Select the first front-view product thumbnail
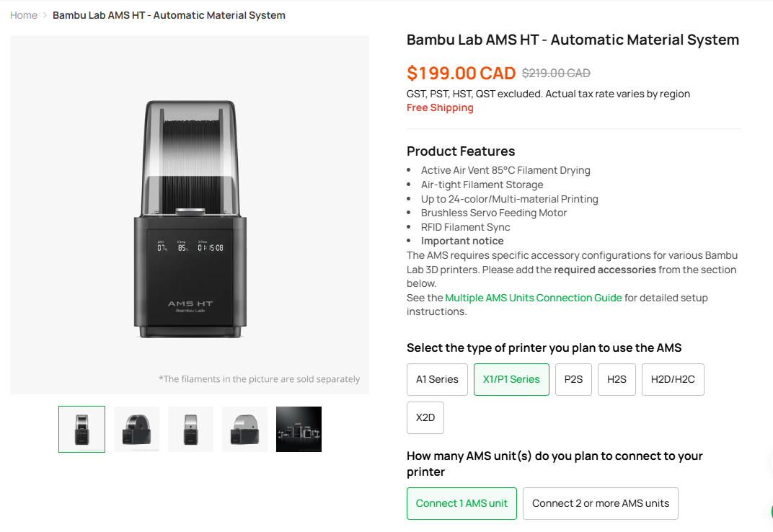 pyautogui.click(x=81, y=429)
